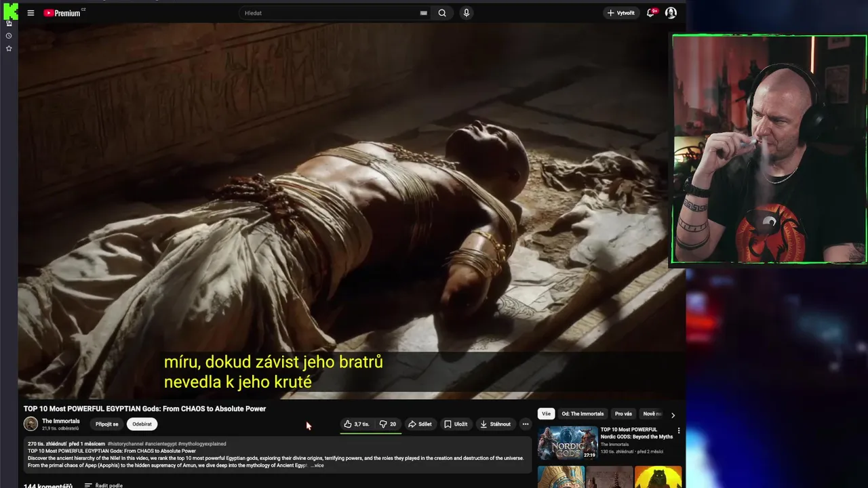The width and height of the screenshot is (868, 488).
Task: Expand the description with ...více
Action: tap(317, 466)
